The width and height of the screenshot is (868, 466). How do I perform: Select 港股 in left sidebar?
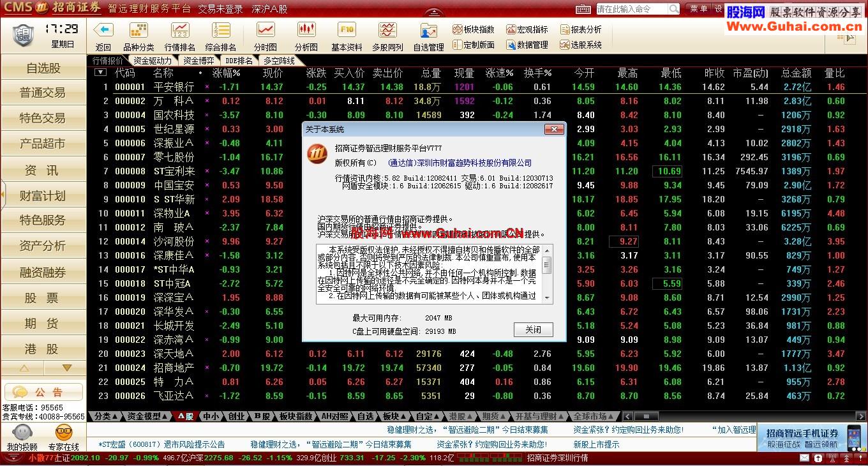(43, 349)
